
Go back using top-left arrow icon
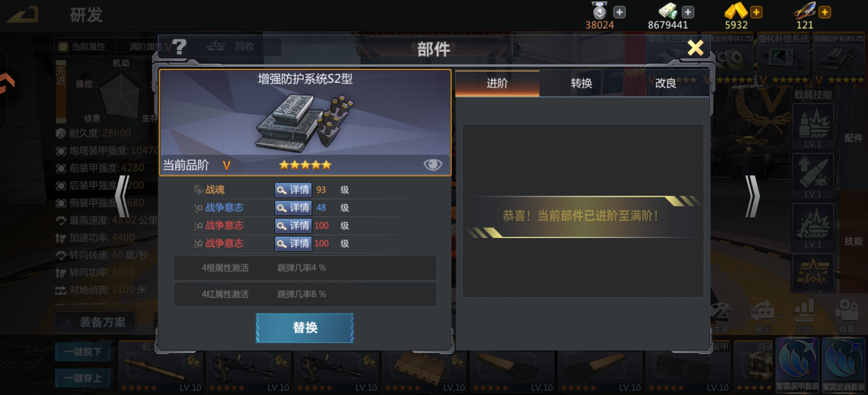22,15
